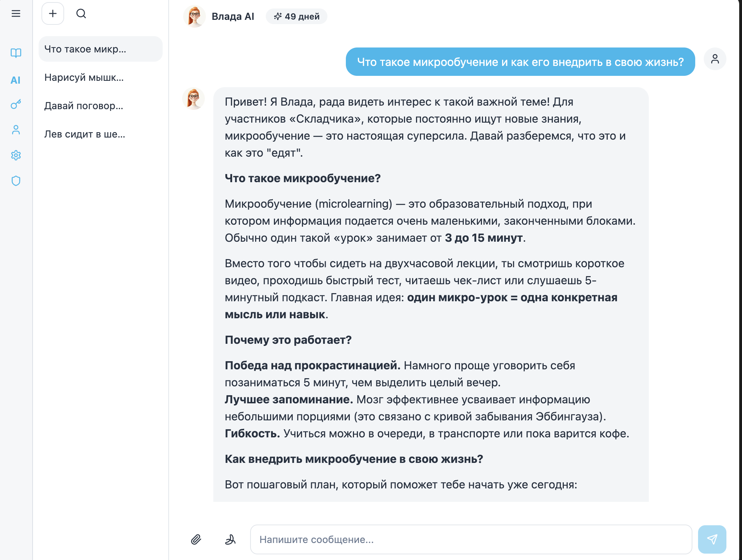Open the profile person icon in sidebar

(16, 130)
